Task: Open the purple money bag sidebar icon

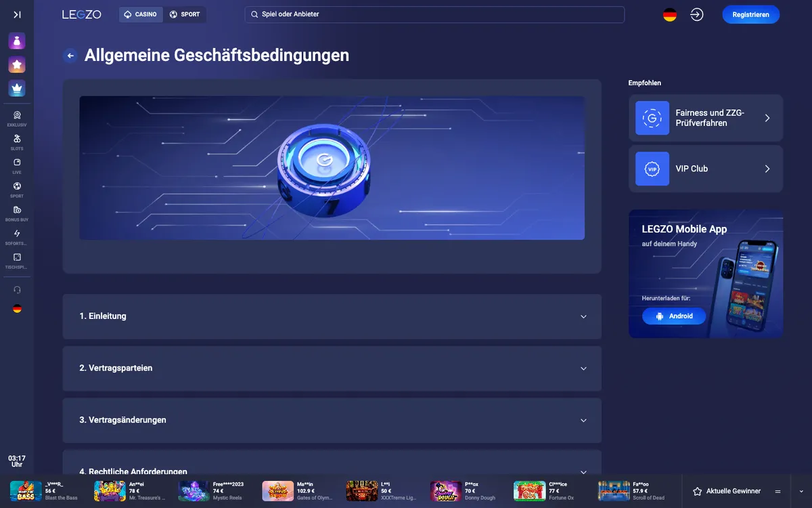Action: click(x=17, y=41)
